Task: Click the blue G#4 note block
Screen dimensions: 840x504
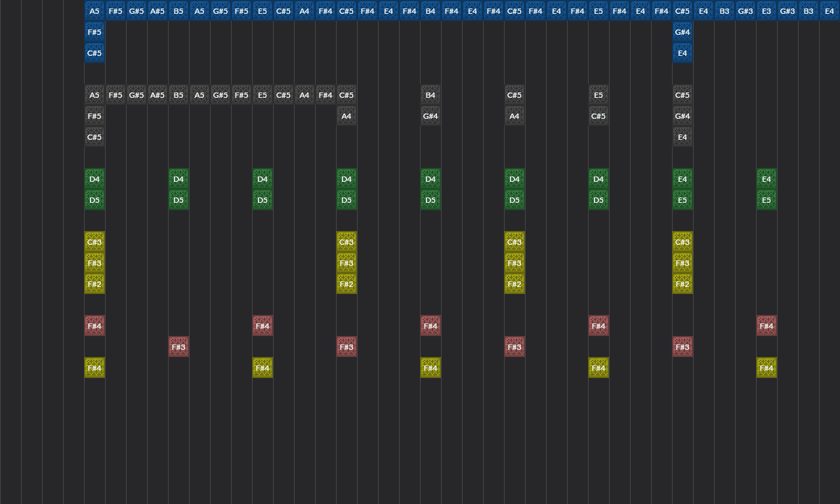Action: click(x=682, y=32)
